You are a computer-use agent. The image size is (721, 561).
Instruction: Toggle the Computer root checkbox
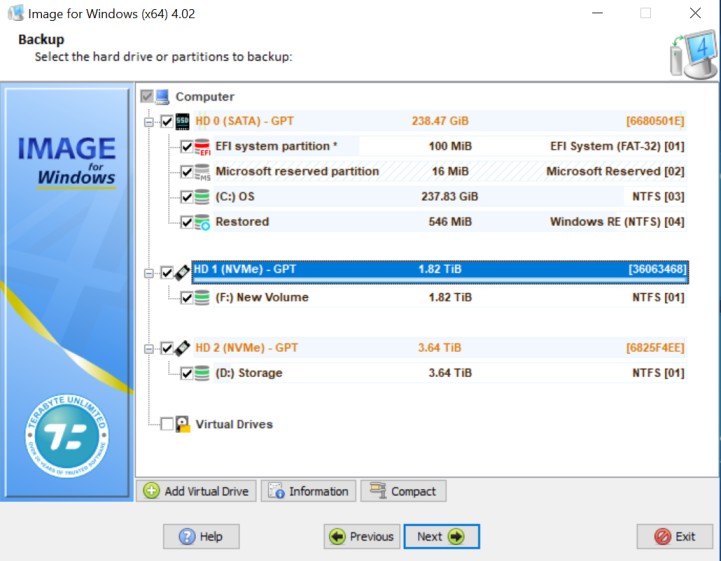pyautogui.click(x=147, y=96)
